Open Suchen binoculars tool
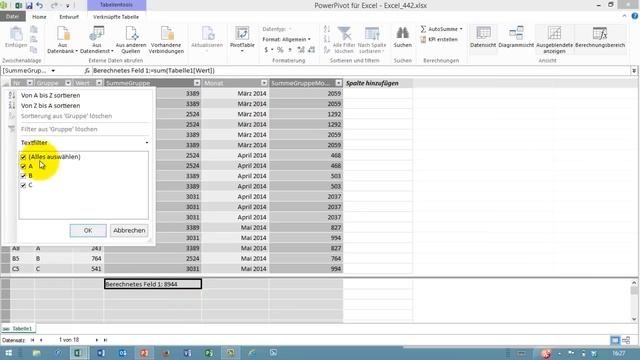Image resolution: width=640 pixels, height=360 pixels. [x=402, y=37]
